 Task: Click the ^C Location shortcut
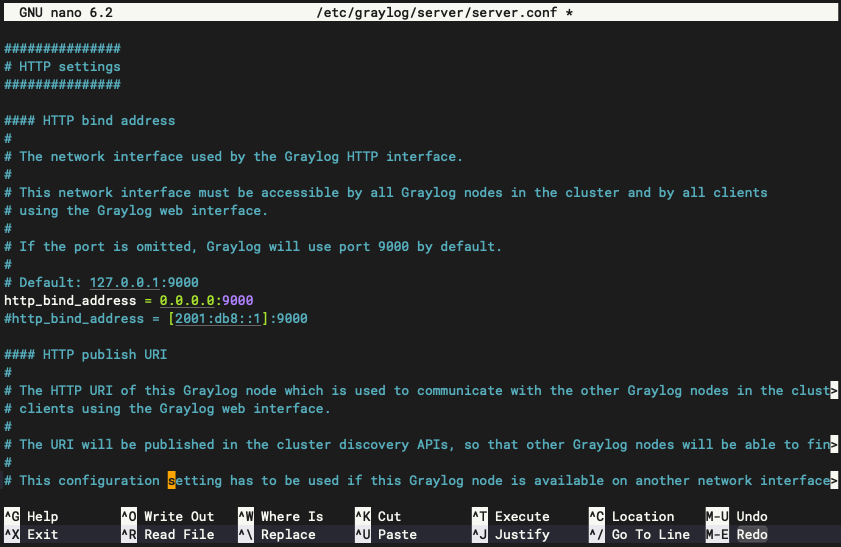coord(632,516)
